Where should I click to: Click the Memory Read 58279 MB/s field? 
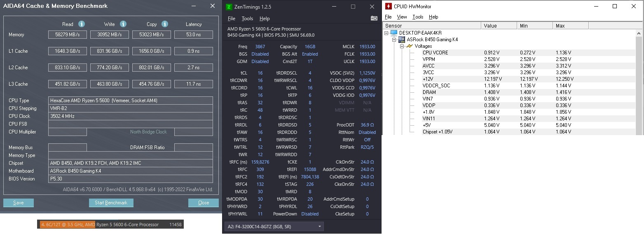click(x=68, y=35)
